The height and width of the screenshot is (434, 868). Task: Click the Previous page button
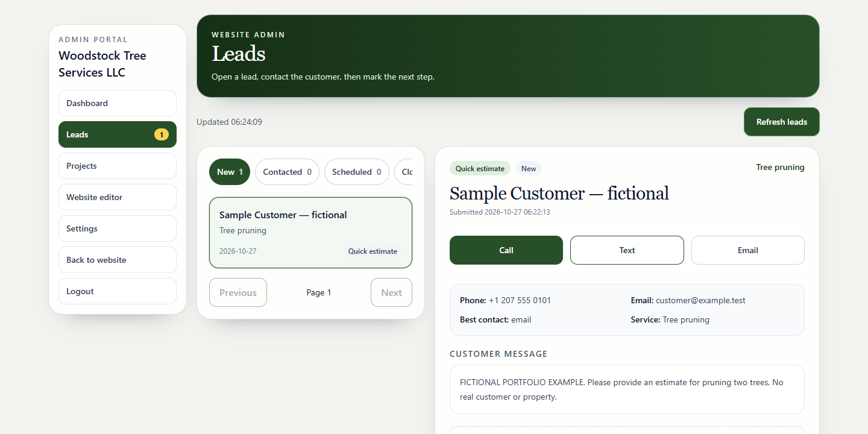(x=238, y=292)
